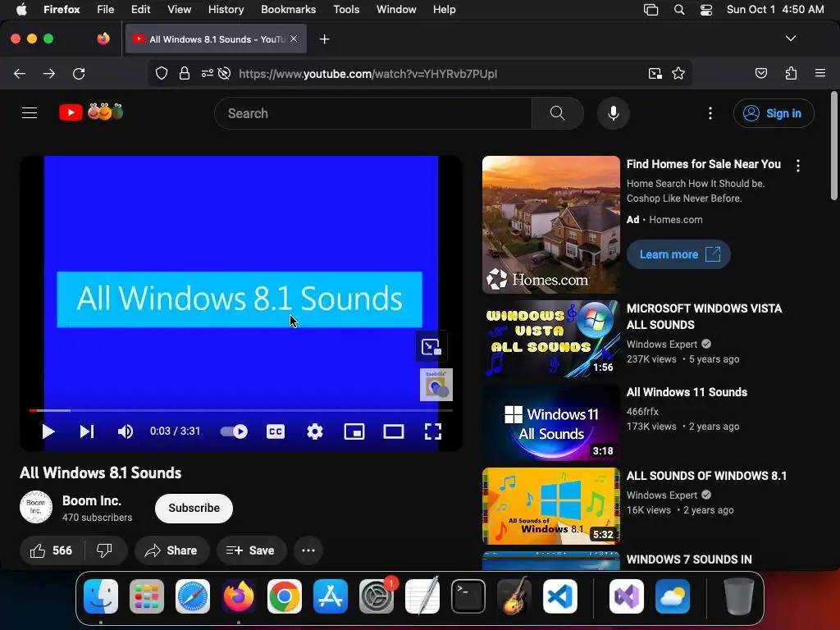Open the History menu
840x630 pixels.
coord(226,9)
